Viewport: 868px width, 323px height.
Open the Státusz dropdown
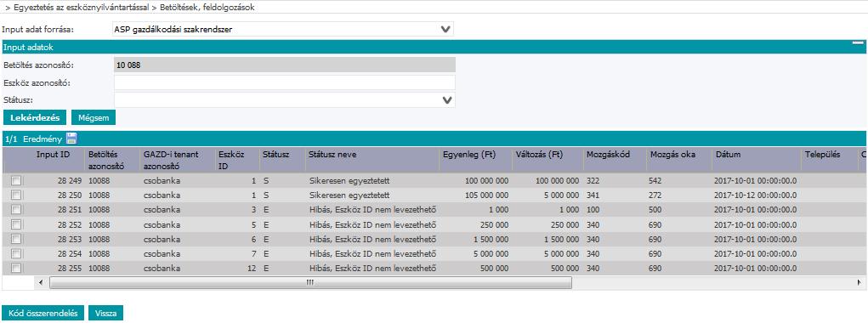point(447,100)
